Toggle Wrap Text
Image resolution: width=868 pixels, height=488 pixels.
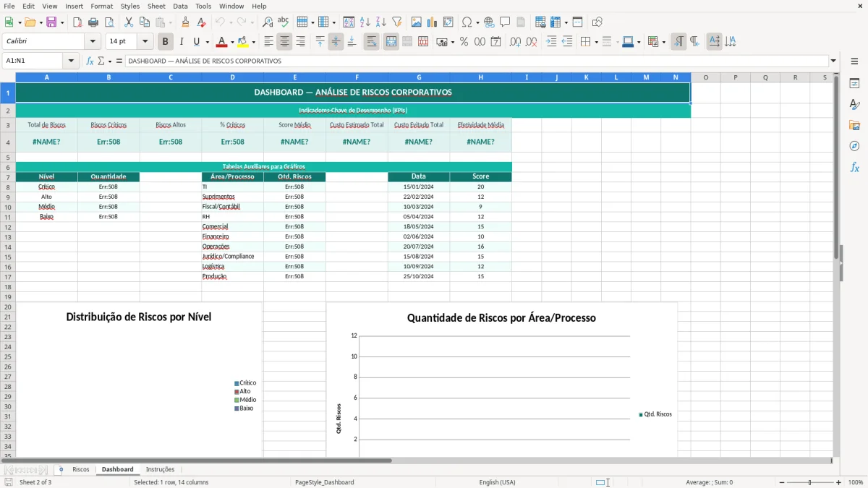pyautogui.click(x=371, y=42)
